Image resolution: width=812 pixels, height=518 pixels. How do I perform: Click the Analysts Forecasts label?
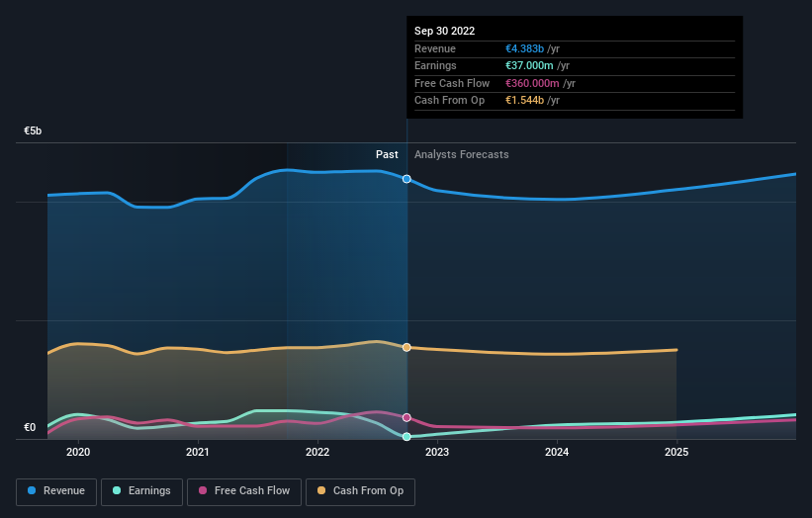click(462, 154)
